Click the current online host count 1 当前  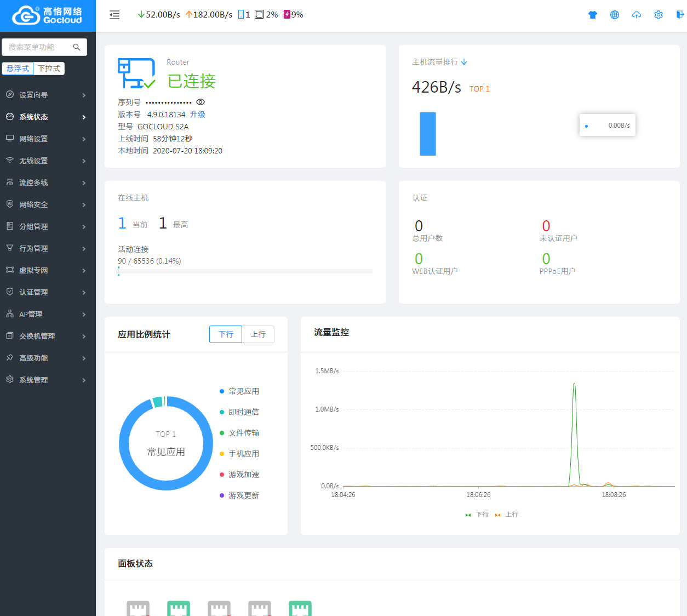tap(133, 223)
